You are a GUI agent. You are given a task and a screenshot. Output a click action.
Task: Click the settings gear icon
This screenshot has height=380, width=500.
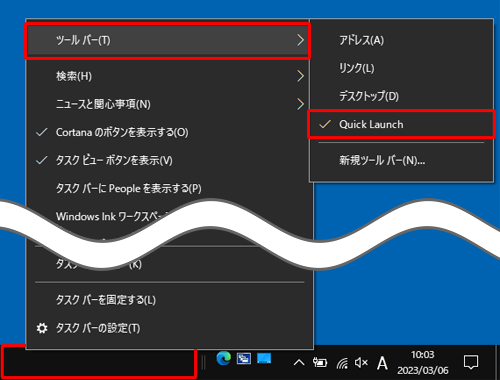click(42, 328)
